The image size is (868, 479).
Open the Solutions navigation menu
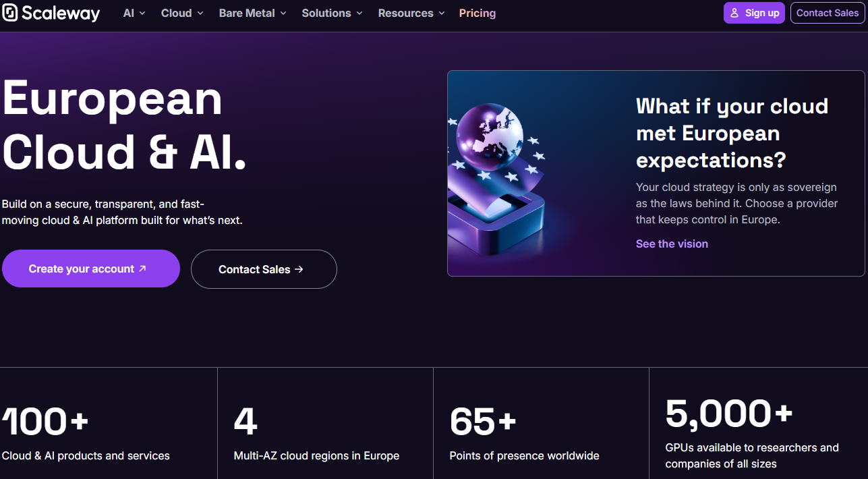click(332, 13)
